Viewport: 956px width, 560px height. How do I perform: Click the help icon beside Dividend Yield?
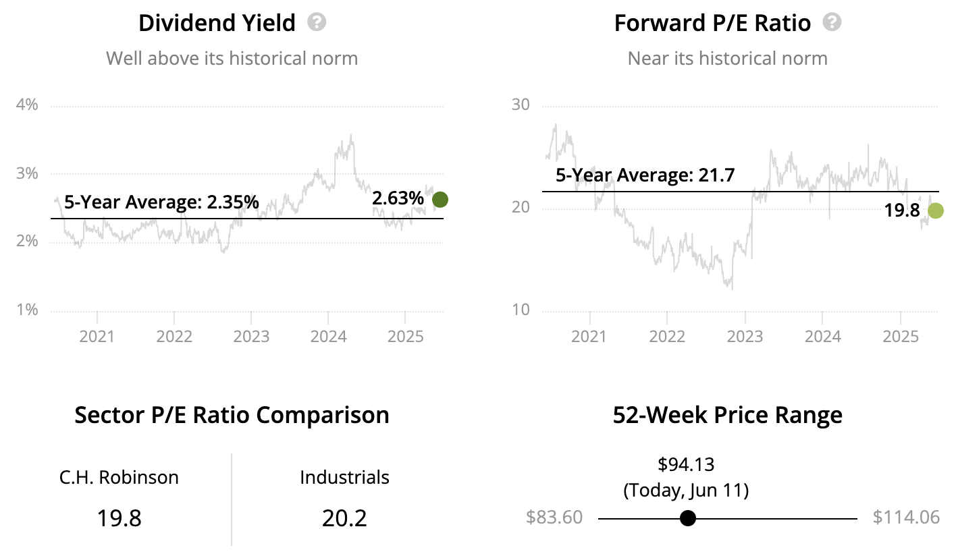click(x=317, y=22)
